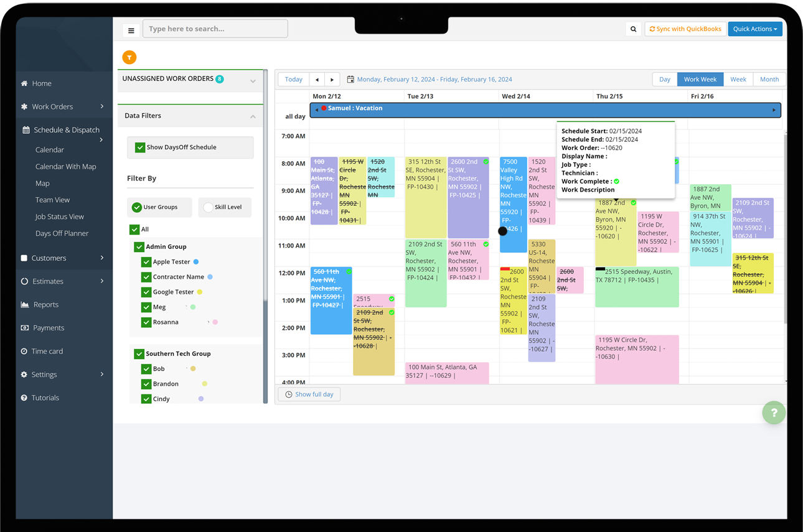Screen dimensions: 803x532
Task: Click the magnifier search icon
Action: [x=633, y=29]
